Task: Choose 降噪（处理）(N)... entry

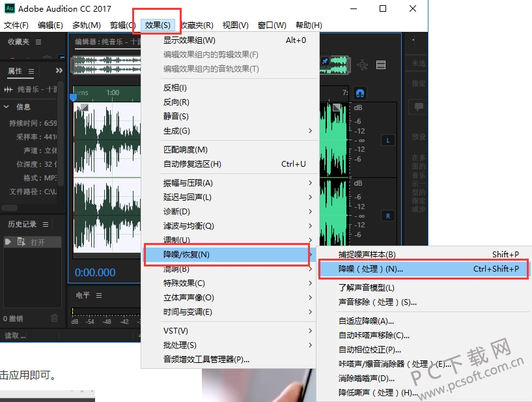Action: (x=424, y=269)
